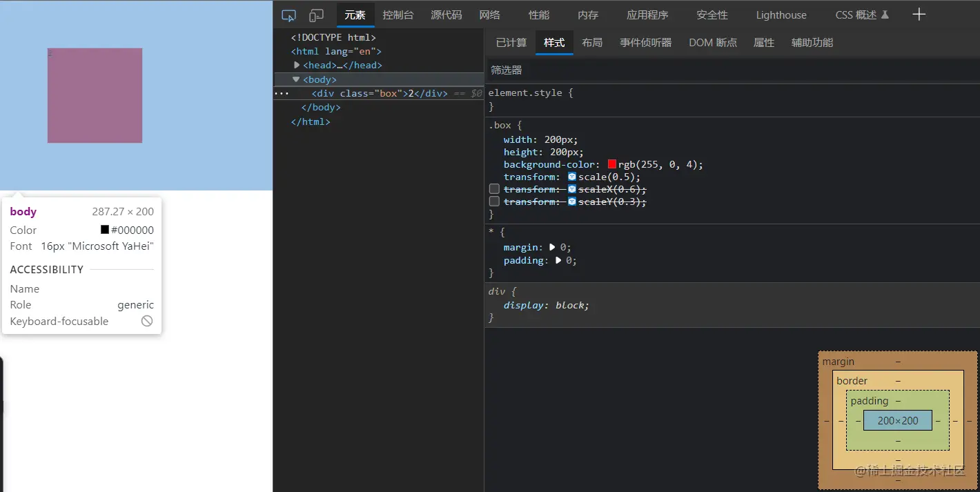This screenshot has height=492, width=980.
Task: Click the .box selector in styles
Action: click(x=500, y=125)
